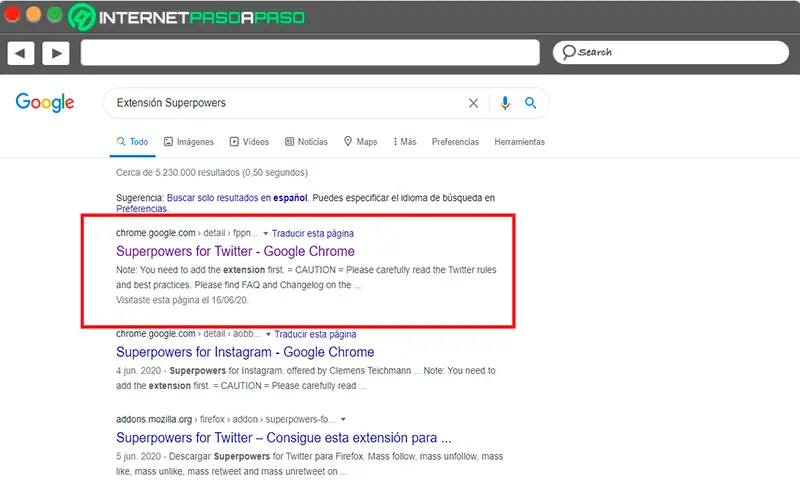
Task: Expand the dropdown arrow next to addons.mozilla.org result
Action: click(343, 419)
